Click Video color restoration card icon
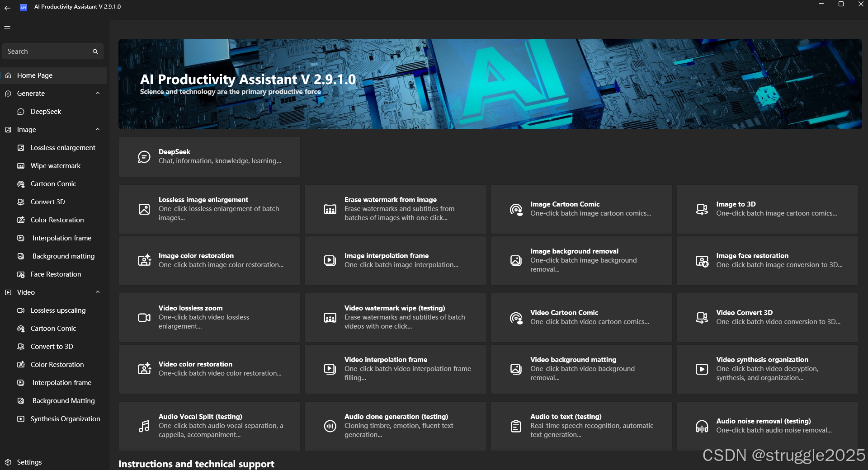The height and width of the screenshot is (470, 868). (x=144, y=369)
